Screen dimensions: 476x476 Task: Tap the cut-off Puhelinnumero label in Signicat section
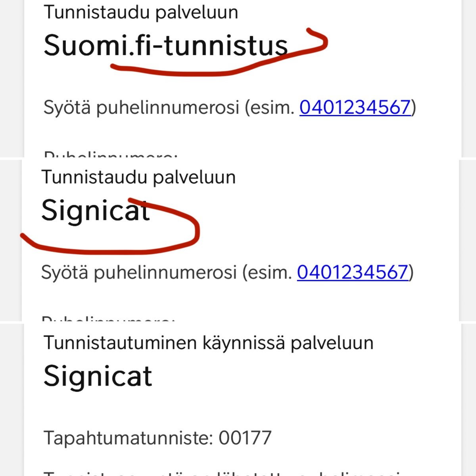(108, 319)
